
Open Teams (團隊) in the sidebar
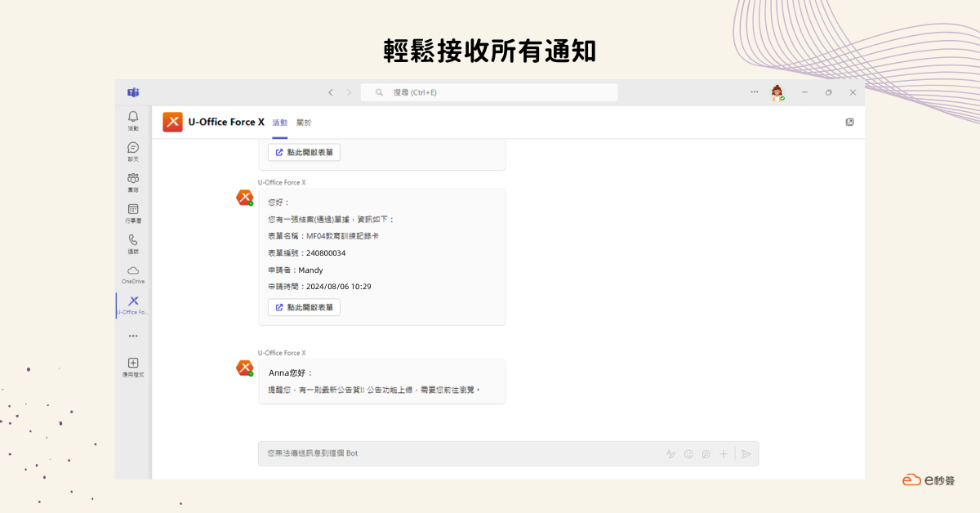point(133,182)
